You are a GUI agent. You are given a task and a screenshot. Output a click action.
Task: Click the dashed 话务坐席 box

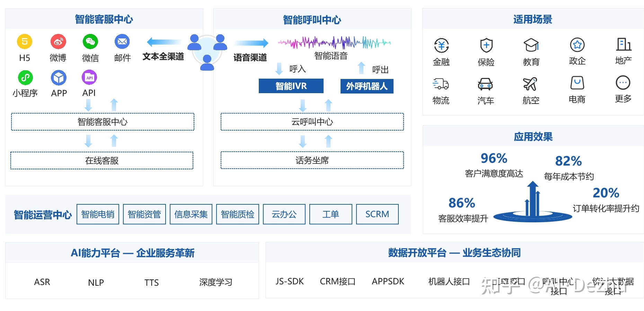312,160
